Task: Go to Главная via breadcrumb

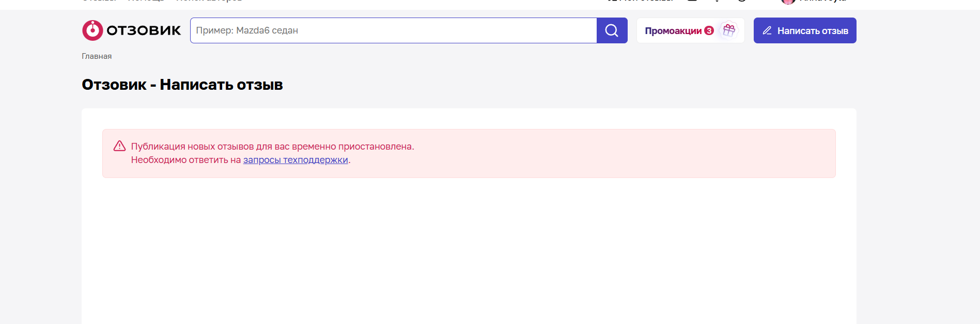Action: [x=97, y=56]
